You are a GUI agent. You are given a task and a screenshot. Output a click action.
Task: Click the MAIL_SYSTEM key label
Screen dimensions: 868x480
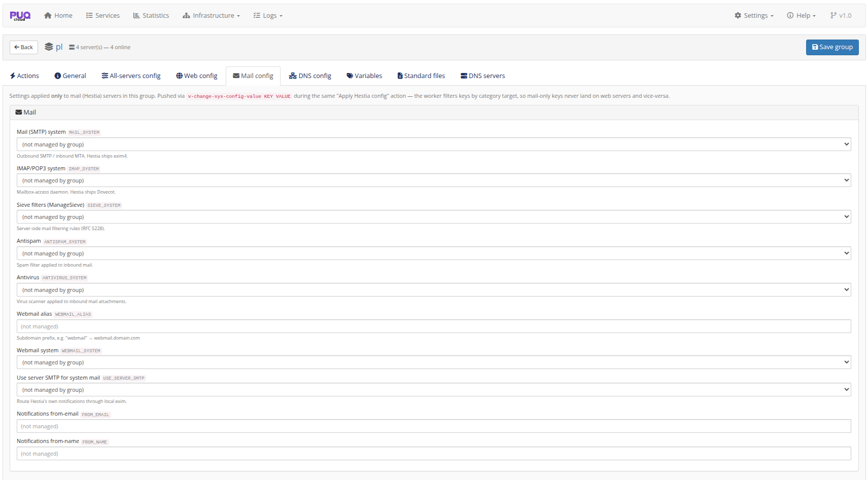coord(84,132)
